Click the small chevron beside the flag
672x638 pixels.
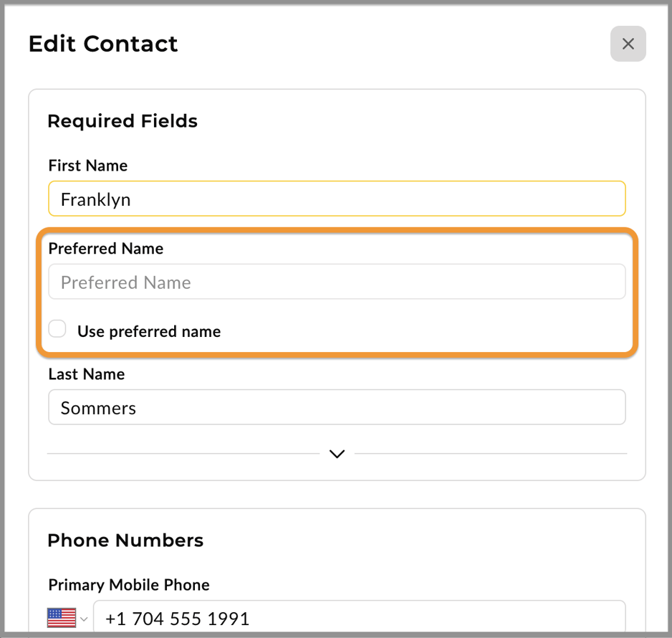[x=84, y=617]
